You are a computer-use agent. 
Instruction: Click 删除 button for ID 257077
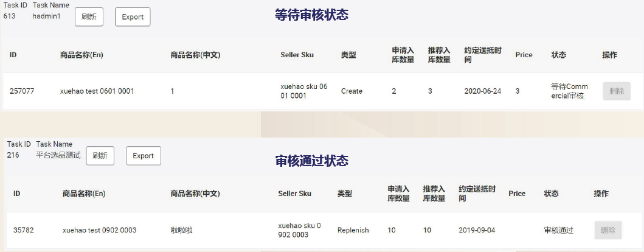click(x=617, y=91)
